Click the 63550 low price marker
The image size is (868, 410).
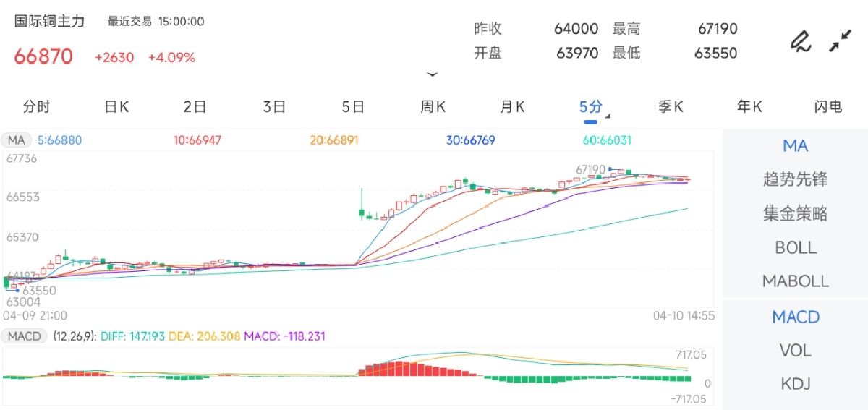pos(39,291)
